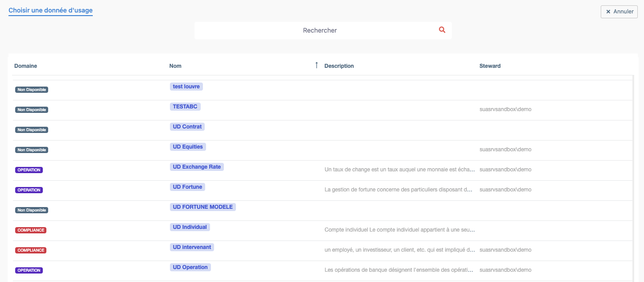
Task: Choose the UD Contrat entry
Action: [187, 127]
